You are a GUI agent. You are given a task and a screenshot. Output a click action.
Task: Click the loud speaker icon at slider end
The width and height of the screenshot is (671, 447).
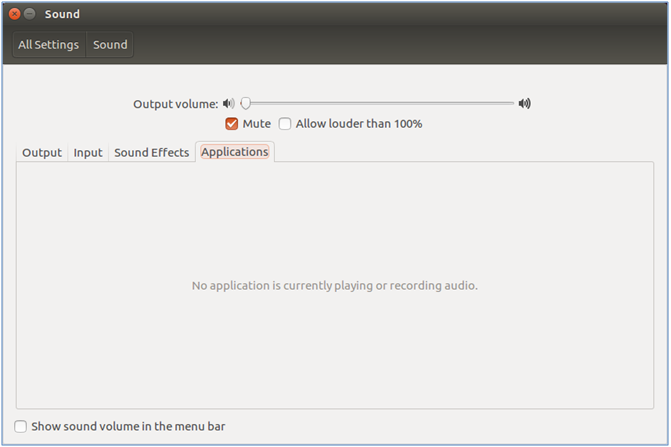click(524, 103)
